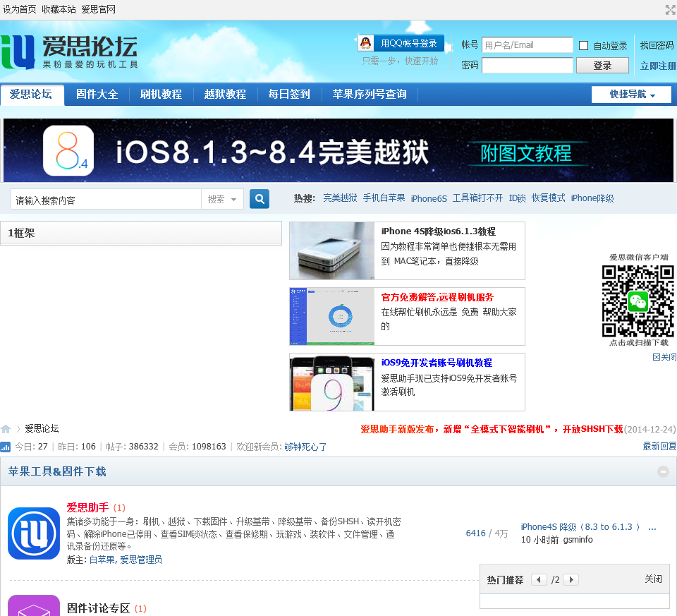Click the 立即注册 link
Image resolution: width=677 pixels, height=616 pixels.
(x=658, y=66)
